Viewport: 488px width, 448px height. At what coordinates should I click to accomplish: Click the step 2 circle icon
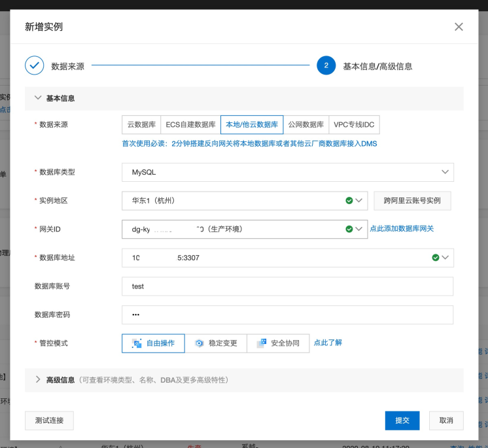point(326,65)
